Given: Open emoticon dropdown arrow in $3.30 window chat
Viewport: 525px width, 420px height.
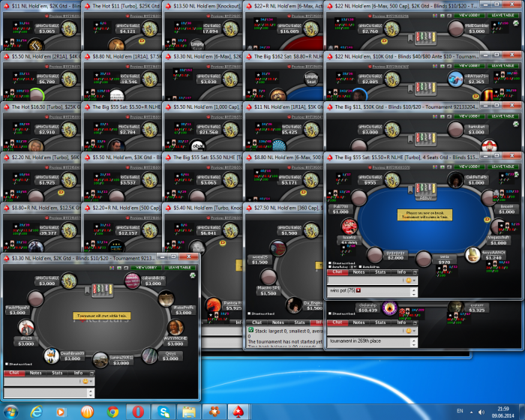Looking at the screenshot, I should pos(91,382).
